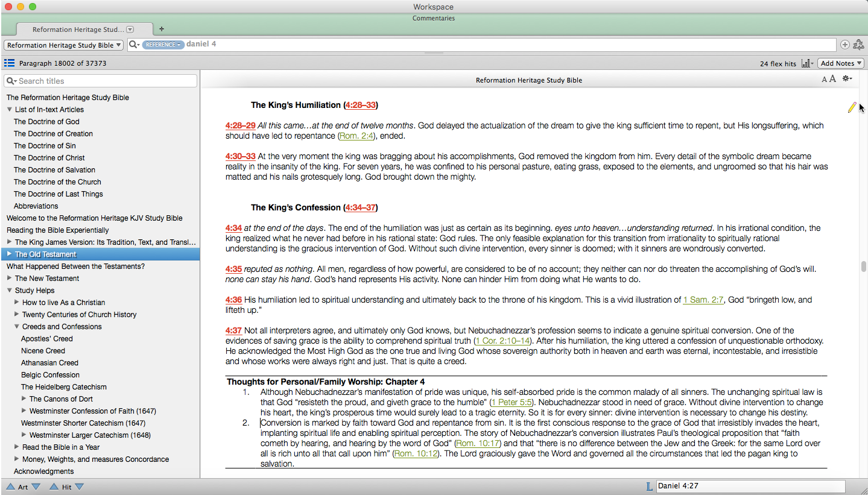Follow the 4:28–33 heading link
The image size is (868, 495).
click(x=360, y=106)
